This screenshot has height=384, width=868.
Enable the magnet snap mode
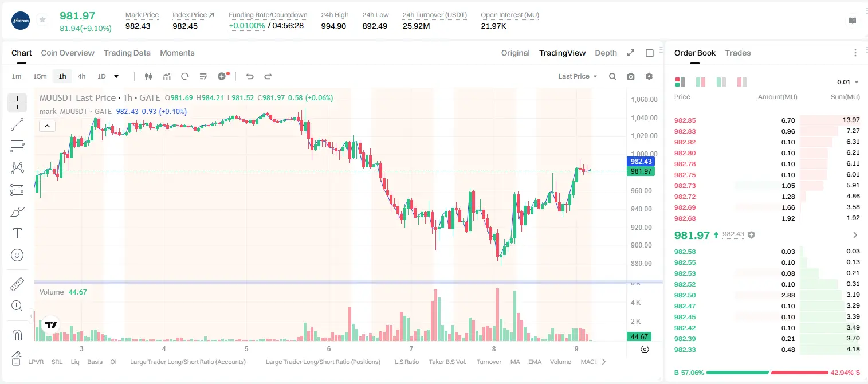point(17,335)
